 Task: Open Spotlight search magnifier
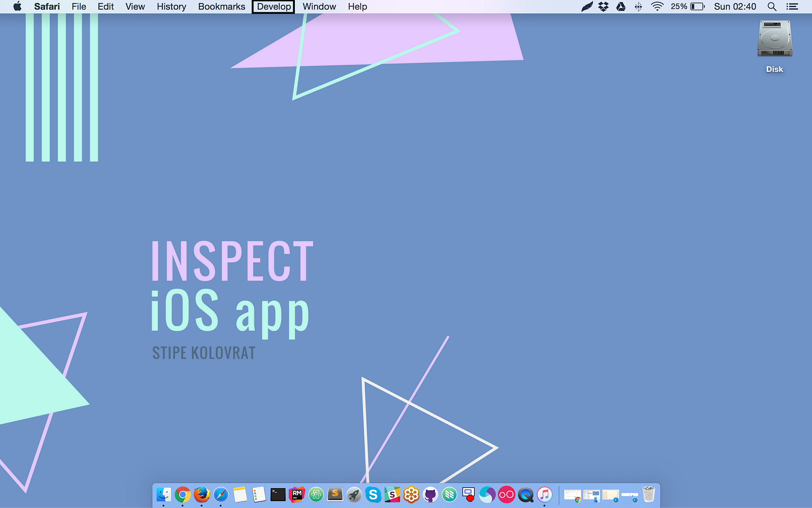[772, 7]
